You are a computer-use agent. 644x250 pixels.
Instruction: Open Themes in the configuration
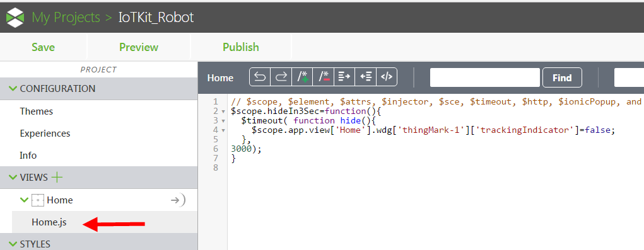[36, 111]
